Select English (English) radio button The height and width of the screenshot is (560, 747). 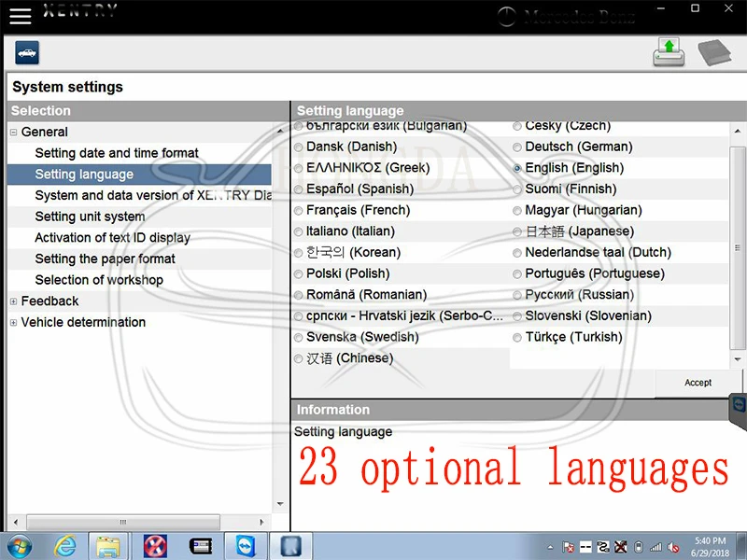pos(517,168)
